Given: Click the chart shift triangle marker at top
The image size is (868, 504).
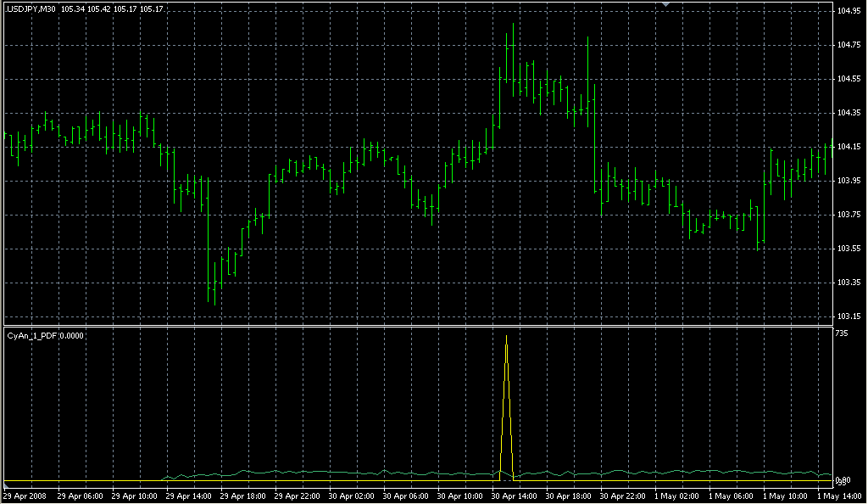Looking at the screenshot, I should click(x=666, y=5).
